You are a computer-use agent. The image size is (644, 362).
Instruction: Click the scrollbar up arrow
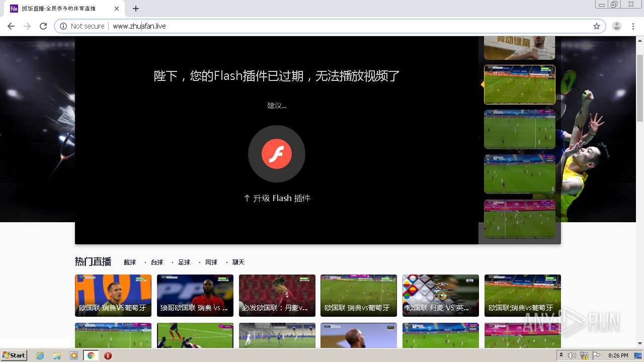click(640, 40)
